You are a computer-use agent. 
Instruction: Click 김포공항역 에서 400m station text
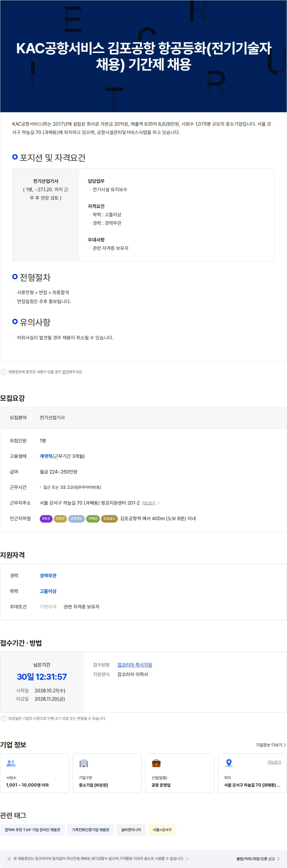click(158, 518)
